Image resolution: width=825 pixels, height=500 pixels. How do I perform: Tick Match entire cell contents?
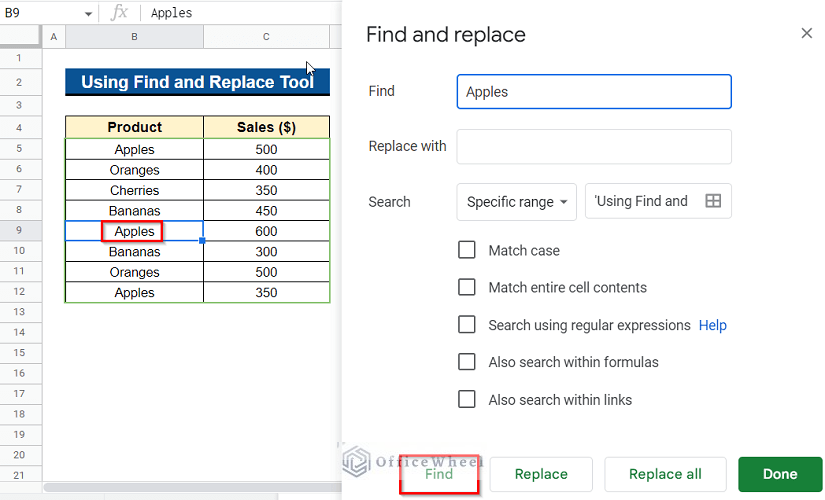[x=467, y=287]
